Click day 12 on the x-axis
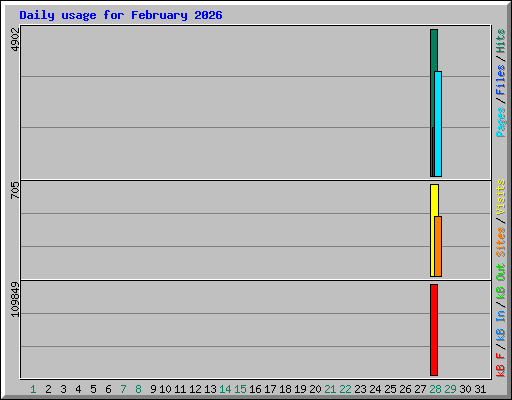The height and width of the screenshot is (400, 512). point(195,389)
